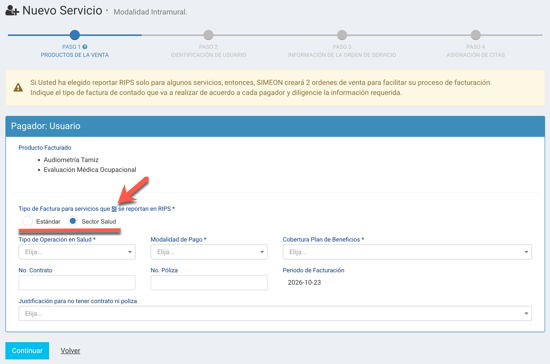Click the Evaluación Médica Ocupacional product item
The image size is (550, 364).
coord(90,170)
